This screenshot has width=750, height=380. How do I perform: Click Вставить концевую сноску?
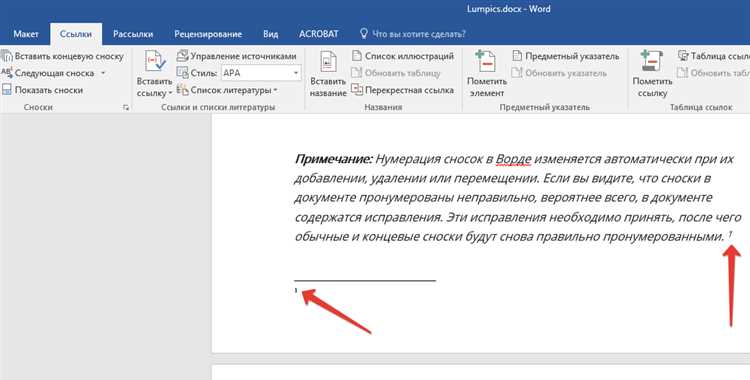[69, 56]
